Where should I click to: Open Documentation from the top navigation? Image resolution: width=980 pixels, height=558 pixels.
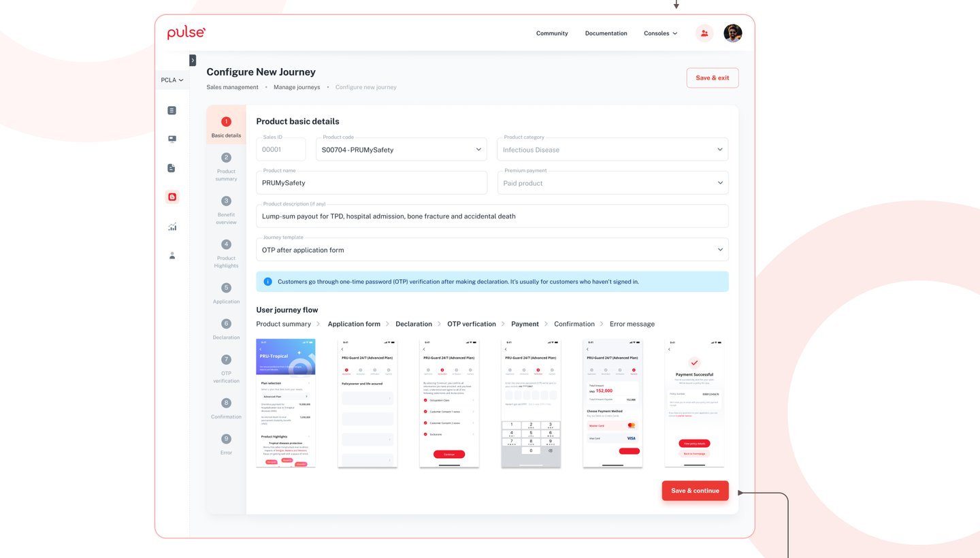606,33
